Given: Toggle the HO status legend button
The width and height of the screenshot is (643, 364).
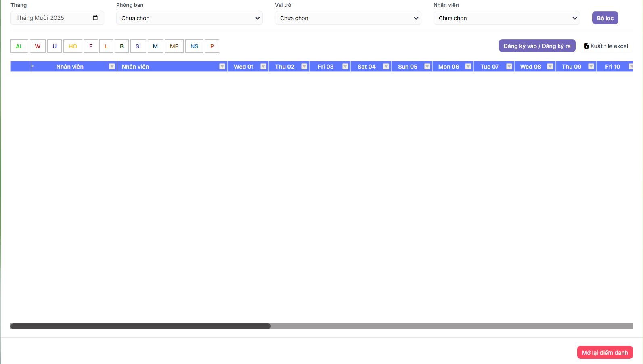Looking at the screenshot, I should (x=73, y=46).
